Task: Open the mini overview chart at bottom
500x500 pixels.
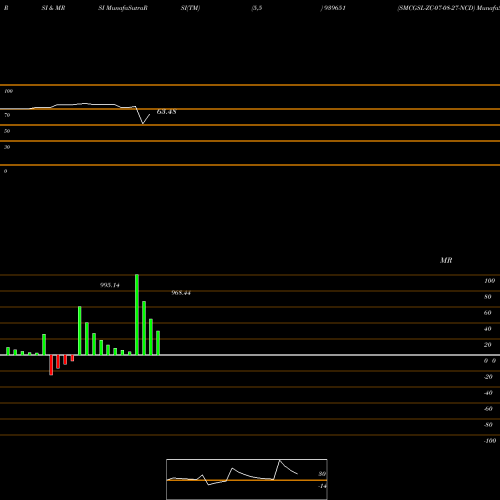Action: [x=247, y=479]
